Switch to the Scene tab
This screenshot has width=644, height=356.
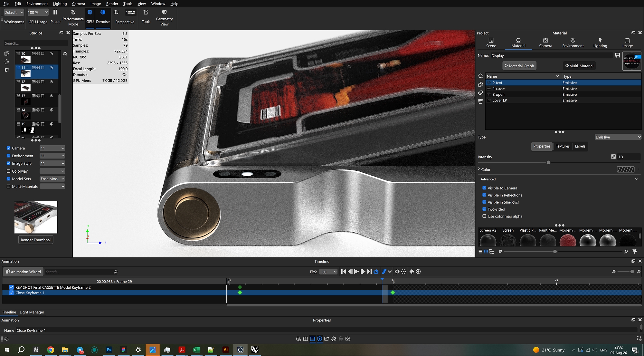pos(491,43)
